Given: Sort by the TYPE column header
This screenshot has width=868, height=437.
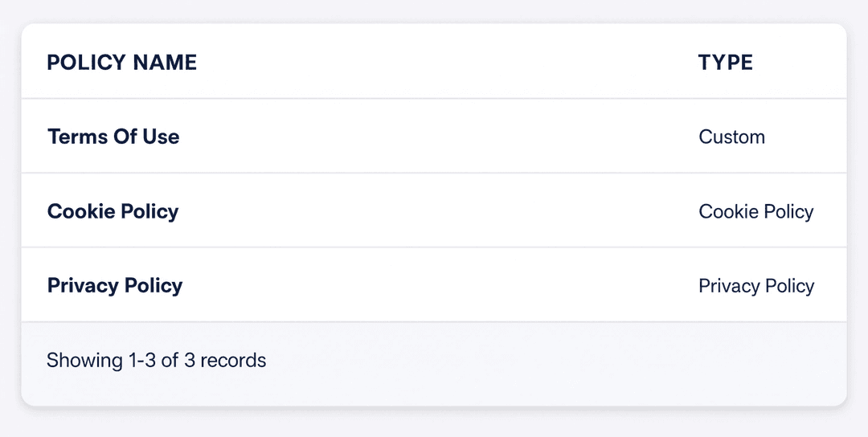Looking at the screenshot, I should [725, 63].
